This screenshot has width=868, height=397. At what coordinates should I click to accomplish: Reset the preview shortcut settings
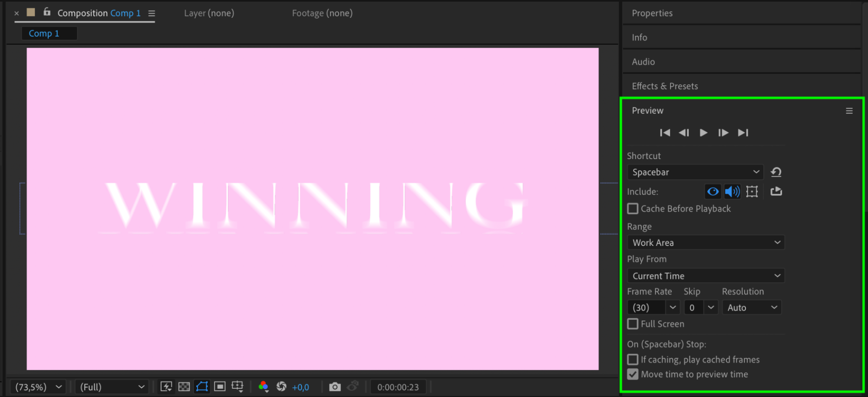click(776, 172)
